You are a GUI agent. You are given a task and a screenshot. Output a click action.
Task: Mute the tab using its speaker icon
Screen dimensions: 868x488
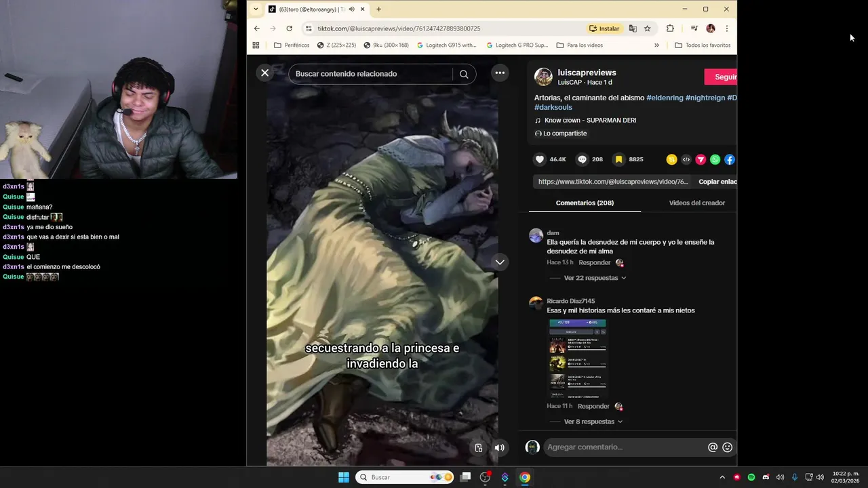tap(351, 9)
